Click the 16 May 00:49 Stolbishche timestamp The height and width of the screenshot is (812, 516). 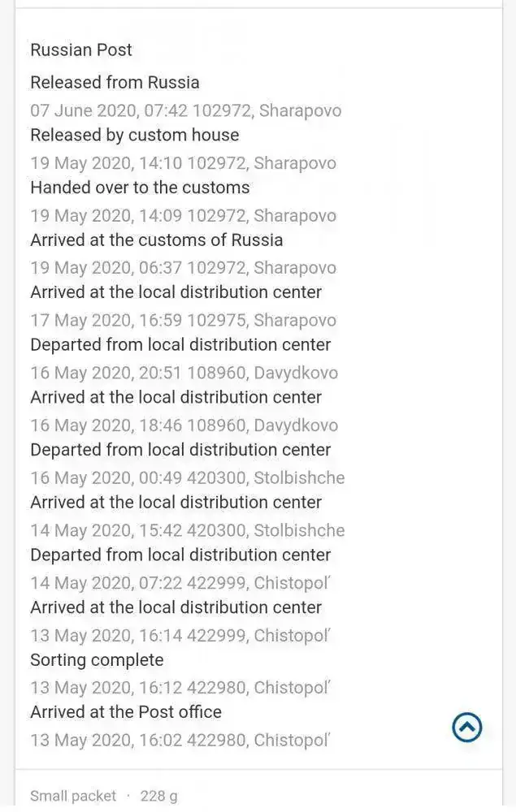coord(188,478)
